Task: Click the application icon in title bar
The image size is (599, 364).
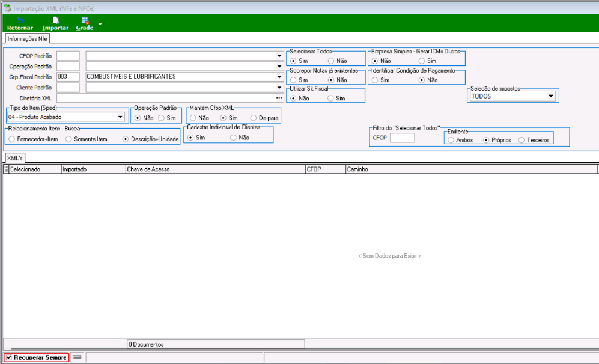Action: (x=7, y=8)
